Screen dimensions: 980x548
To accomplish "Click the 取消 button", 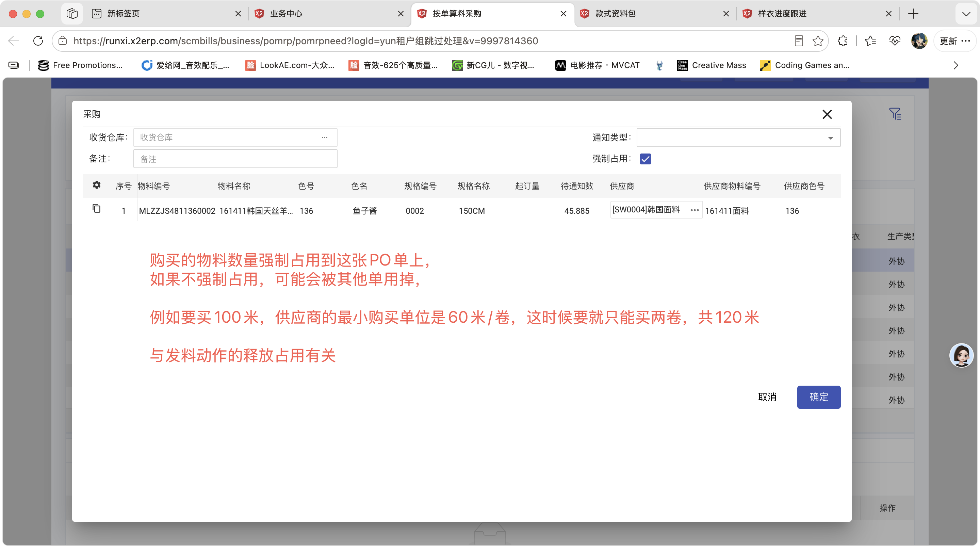I will coord(767,397).
